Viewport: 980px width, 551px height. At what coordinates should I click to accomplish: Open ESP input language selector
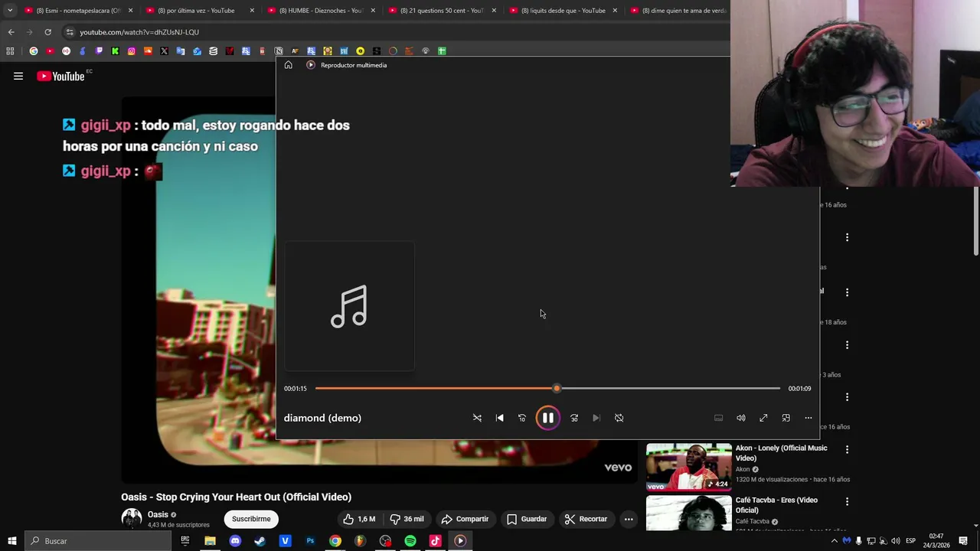click(910, 541)
